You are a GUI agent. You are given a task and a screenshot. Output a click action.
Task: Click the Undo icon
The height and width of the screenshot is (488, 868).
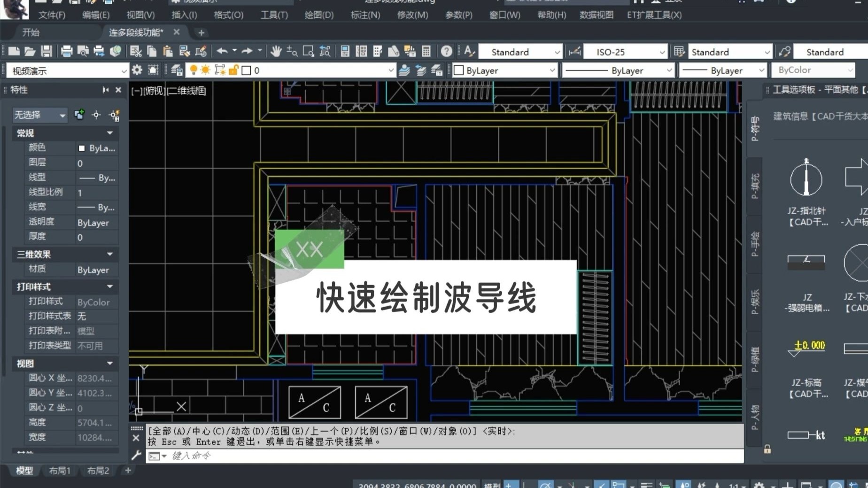223,51
